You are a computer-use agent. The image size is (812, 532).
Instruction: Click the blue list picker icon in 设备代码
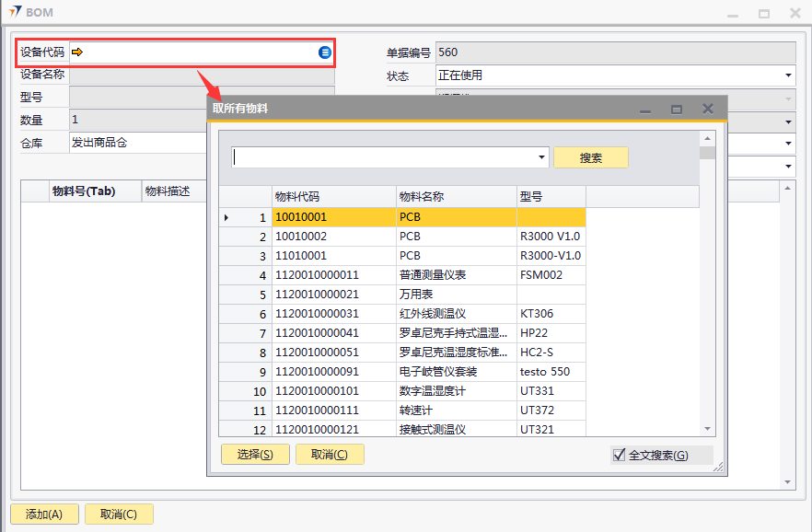click(325, 52)
